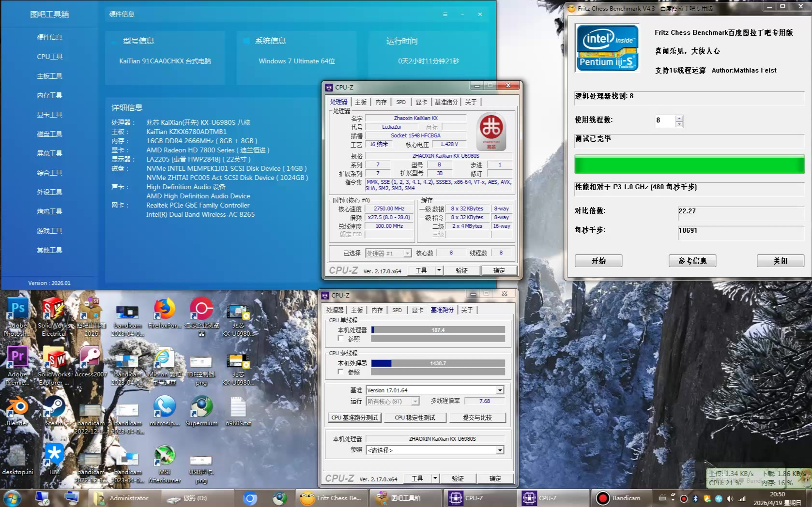Launch SolidWorks Electrical desktop shortcut
This screenshot has height=507, width=812.
[x=54, y=317]
